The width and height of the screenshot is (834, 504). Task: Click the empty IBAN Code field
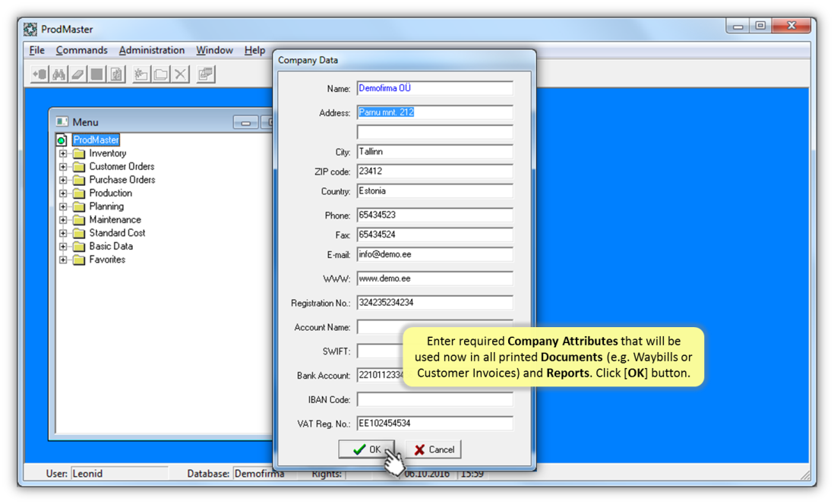pyautogui.click(x=435, y=399)
